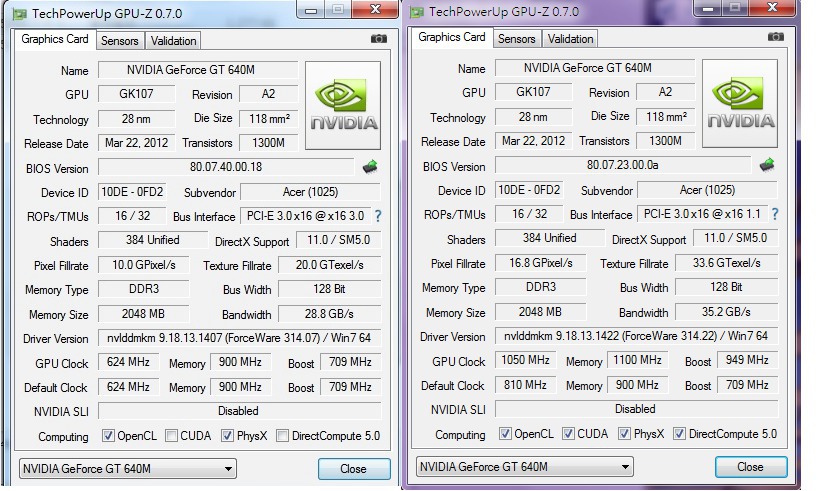
Task: Toggle OpenCL checkbox in right window
Action: pyautogui.click(x=505, y=433)
